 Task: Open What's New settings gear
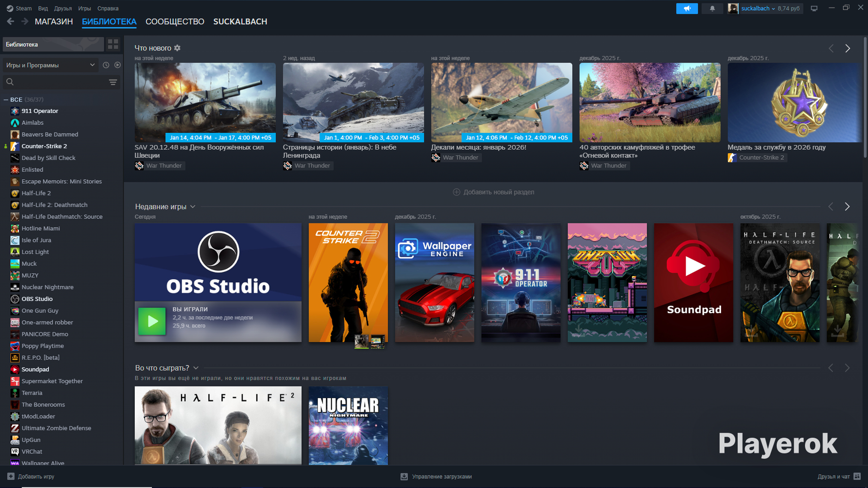177,48
